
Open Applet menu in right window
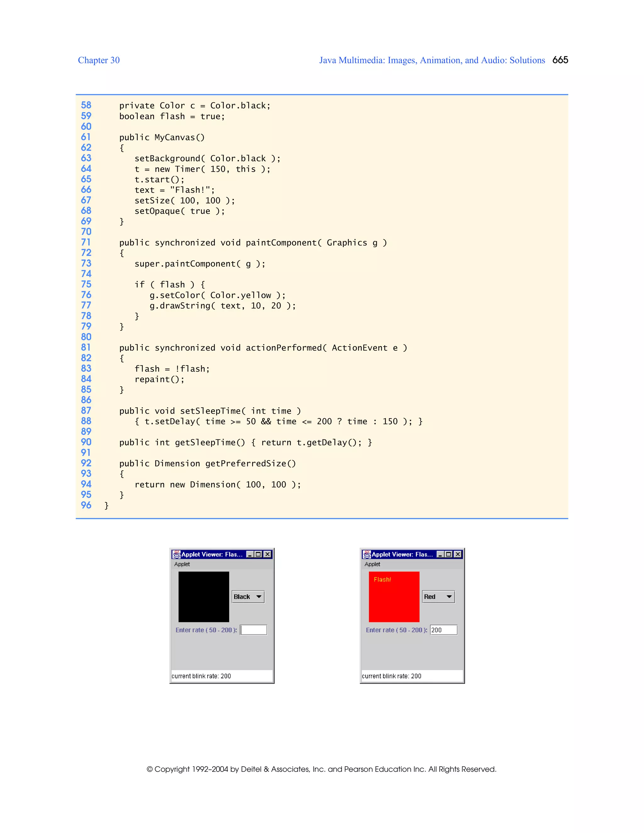pyautogui.click(x=372, y=564)
